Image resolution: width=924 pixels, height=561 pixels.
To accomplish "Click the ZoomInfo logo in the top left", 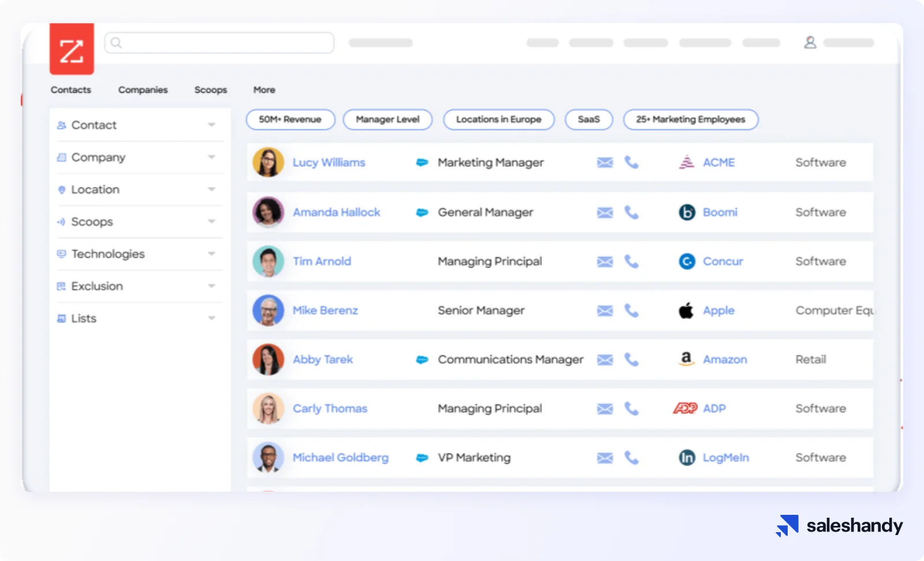I will point(72,48).
